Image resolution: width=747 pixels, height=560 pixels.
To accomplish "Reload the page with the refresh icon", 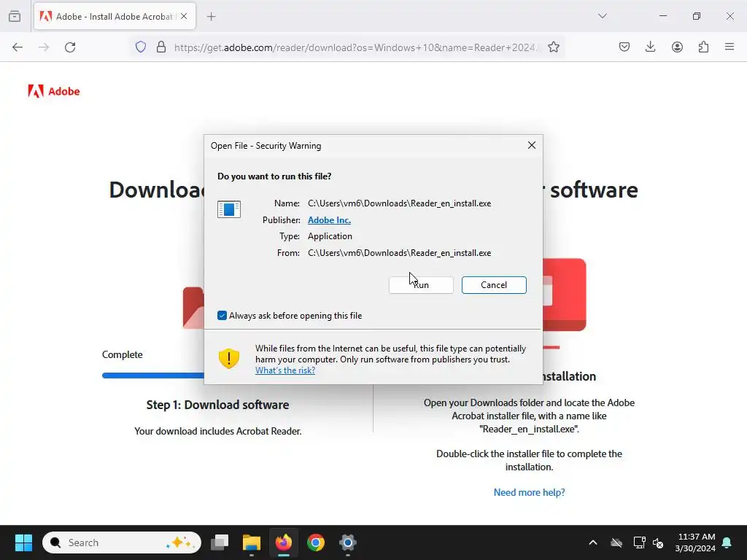I will [70, 47].
